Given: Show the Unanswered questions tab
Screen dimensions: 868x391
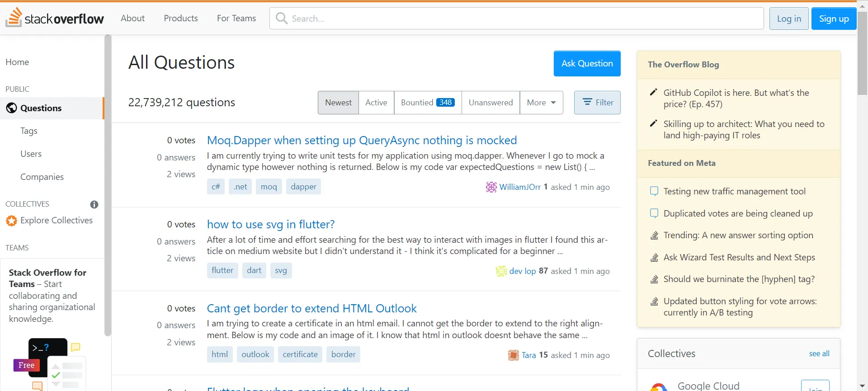Looking at the screenshot, I should coord(491,103).
